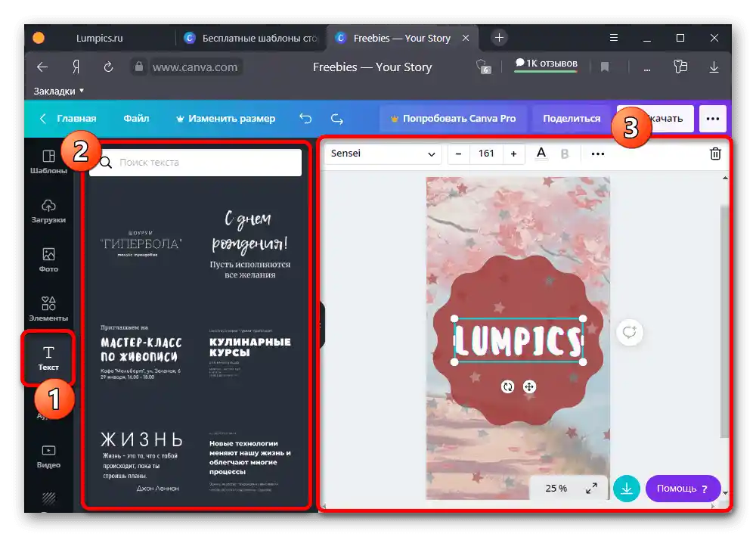Screen dimensions: 756x537
Task: Click the Скачать download button
Action: pos(655,118)
